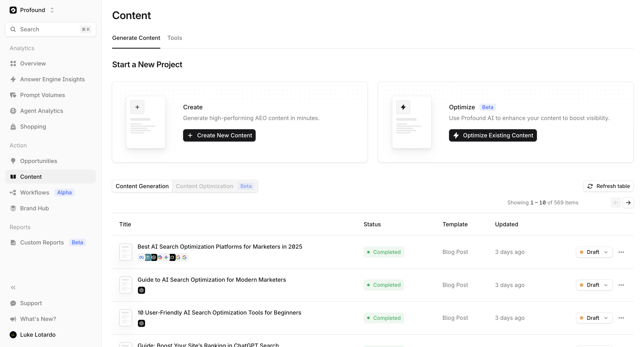Open Draft dropdown for Best AI Search row

pyautogui.click(x=594, y=252)
